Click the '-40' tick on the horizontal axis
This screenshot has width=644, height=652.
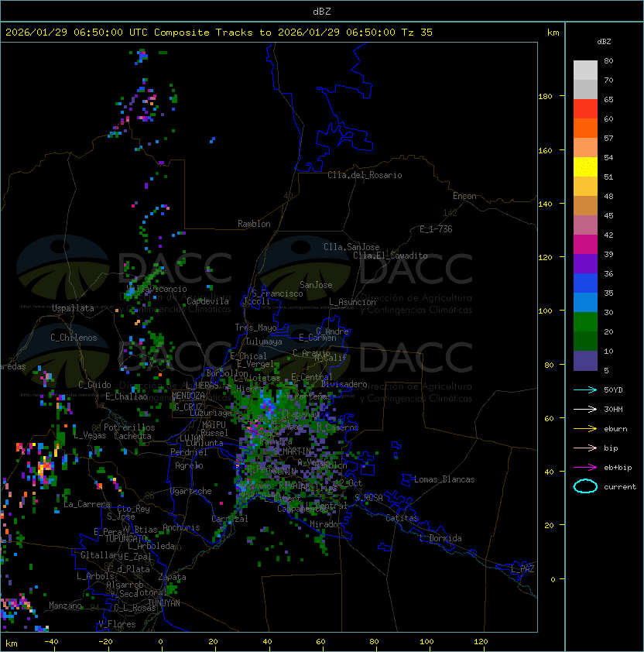click(51, 642)
